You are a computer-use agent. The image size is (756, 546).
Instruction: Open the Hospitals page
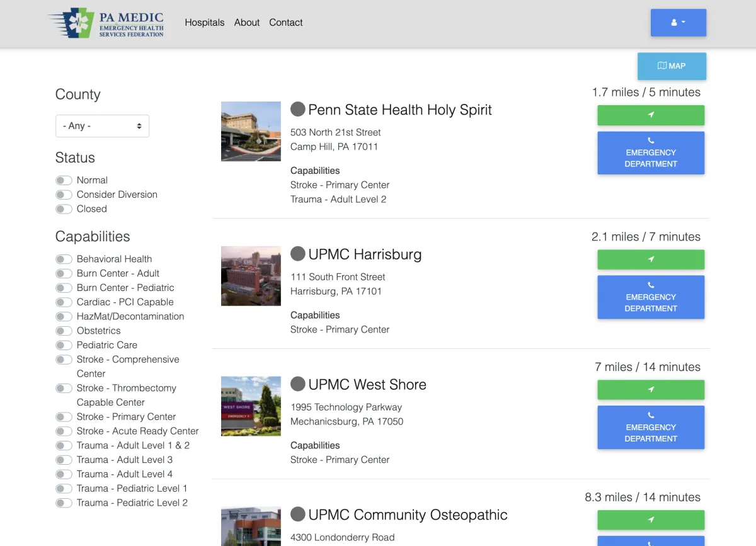(x=205, y=23)
